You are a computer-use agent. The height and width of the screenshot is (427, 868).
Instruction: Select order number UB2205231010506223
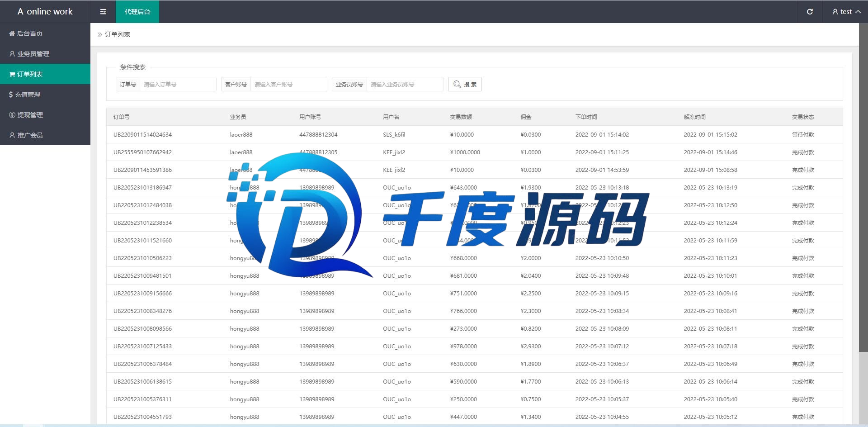click(142, 258)
